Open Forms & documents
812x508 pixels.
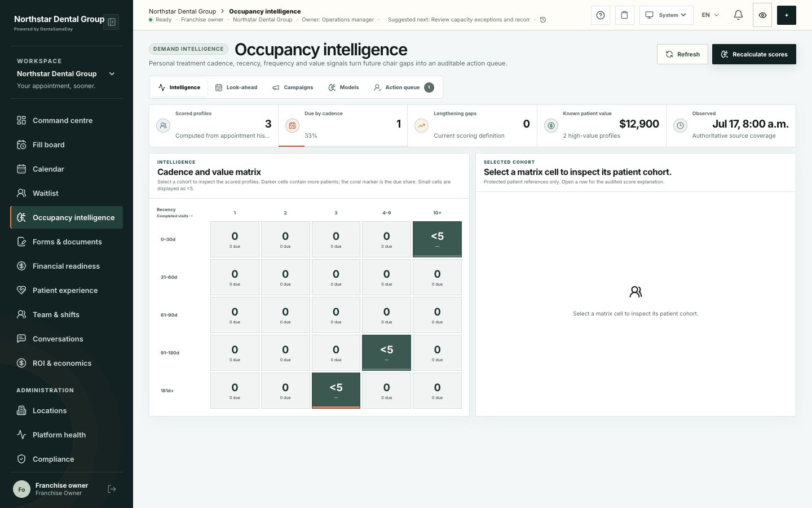tap(67, 242)
